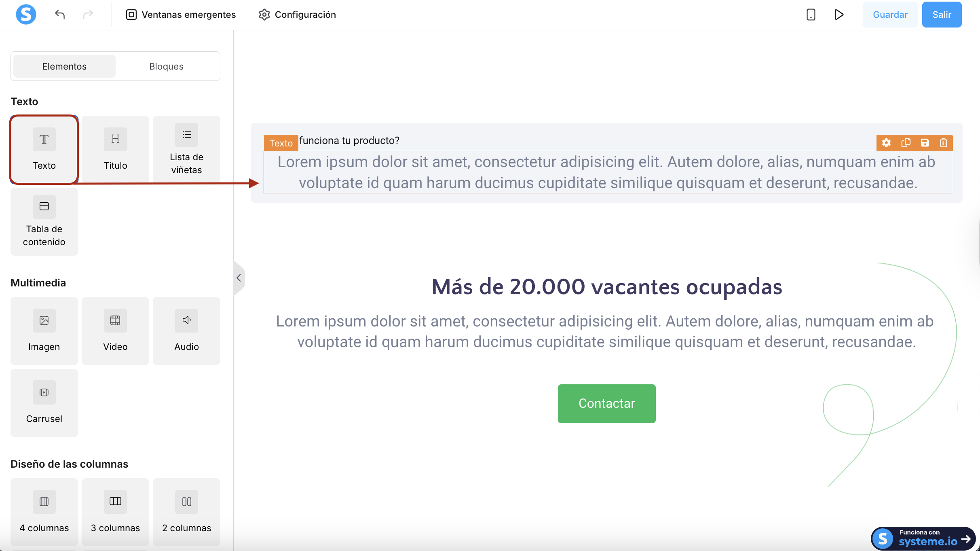Open Configuración settings
The height and width of the screenshot is (551, 980).
click(x=297, y=15)
